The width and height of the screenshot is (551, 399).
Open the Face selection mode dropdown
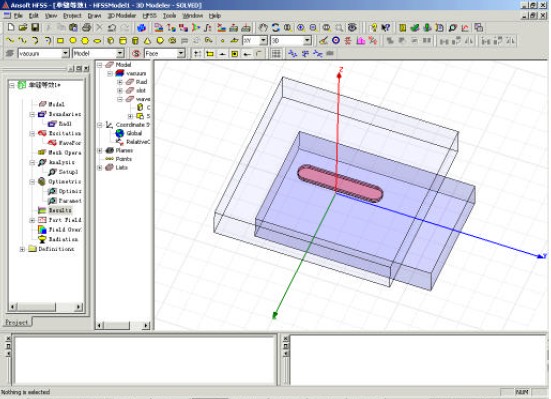pos(181,53)
